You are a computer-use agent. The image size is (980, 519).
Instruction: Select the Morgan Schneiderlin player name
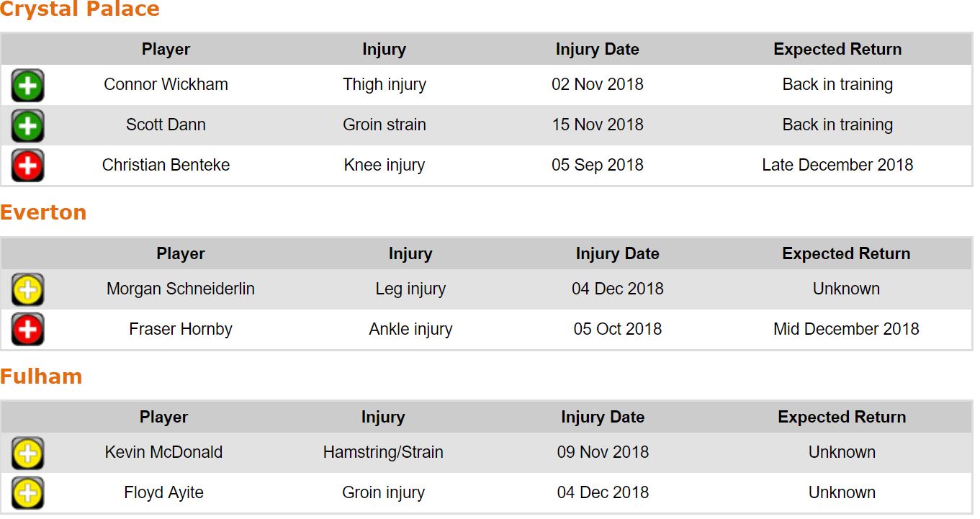(x=181, y=289)
